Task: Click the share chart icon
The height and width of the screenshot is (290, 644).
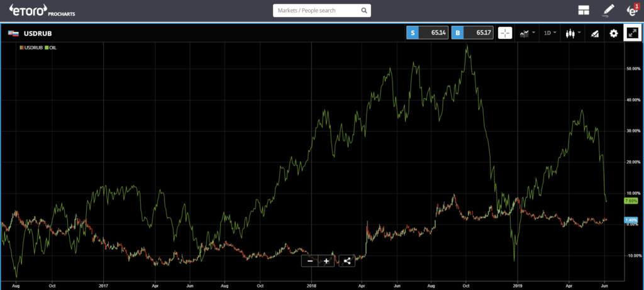Action: pos(347,261)
